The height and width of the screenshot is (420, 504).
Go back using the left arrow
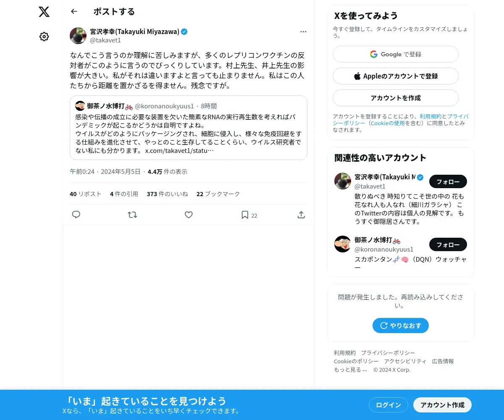(x=74, y=11)
